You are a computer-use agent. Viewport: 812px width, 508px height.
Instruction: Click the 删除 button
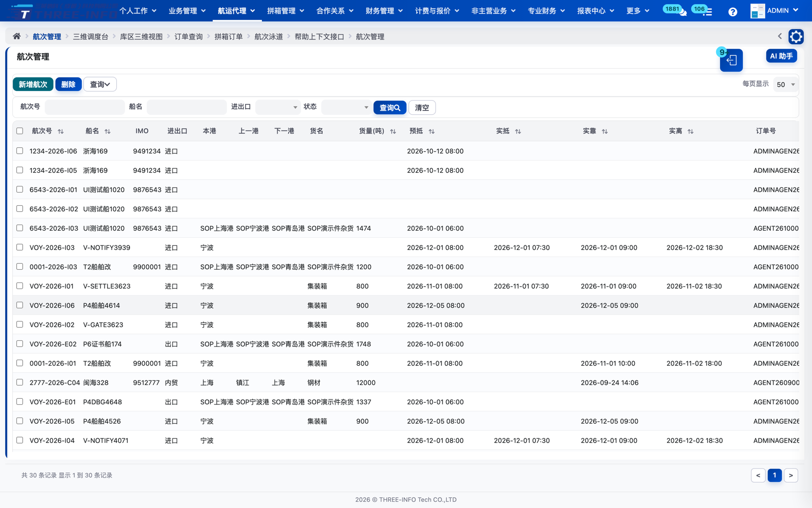(x=69, y=84)
